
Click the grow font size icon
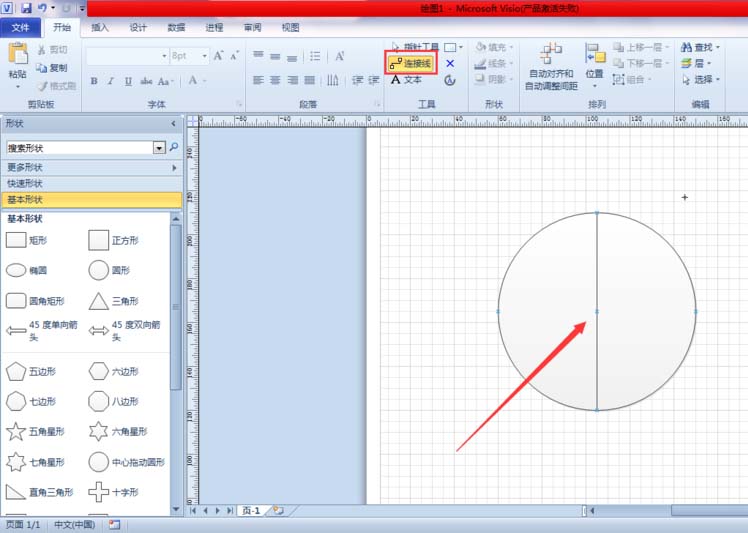coord(218,56)
